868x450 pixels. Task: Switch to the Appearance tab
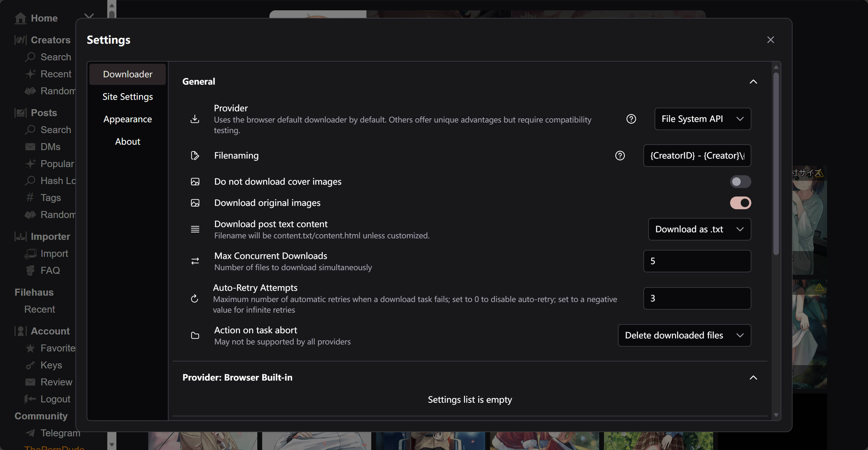click(128, 119)
